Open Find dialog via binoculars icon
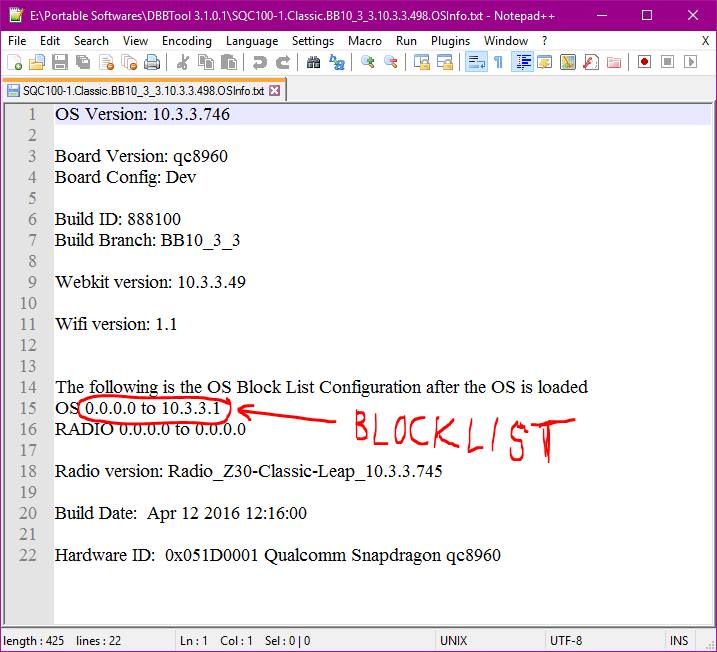The height and width of the screenshot is (652, 717). point(314,62)
